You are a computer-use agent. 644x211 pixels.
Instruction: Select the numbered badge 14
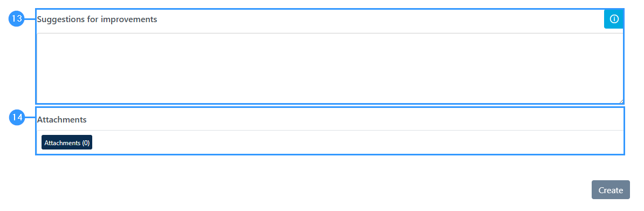pos(17,117)
